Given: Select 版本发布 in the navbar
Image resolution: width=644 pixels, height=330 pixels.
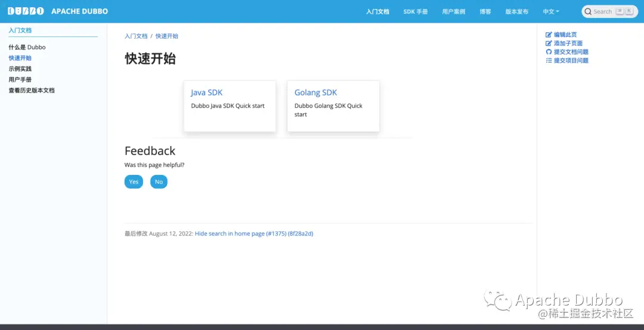Looking at the screenshot, I should click(x=516, y=11).
